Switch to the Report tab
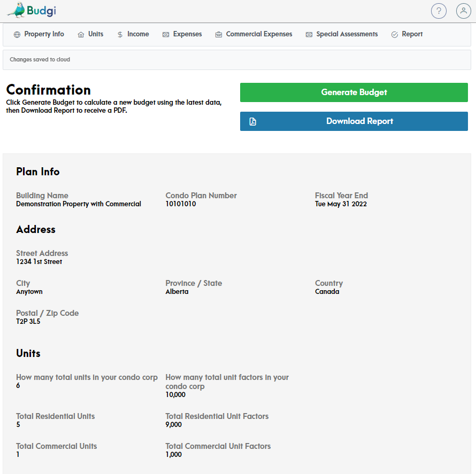Image resolution: width=476 pixels, height=474 pixels. 407,34
